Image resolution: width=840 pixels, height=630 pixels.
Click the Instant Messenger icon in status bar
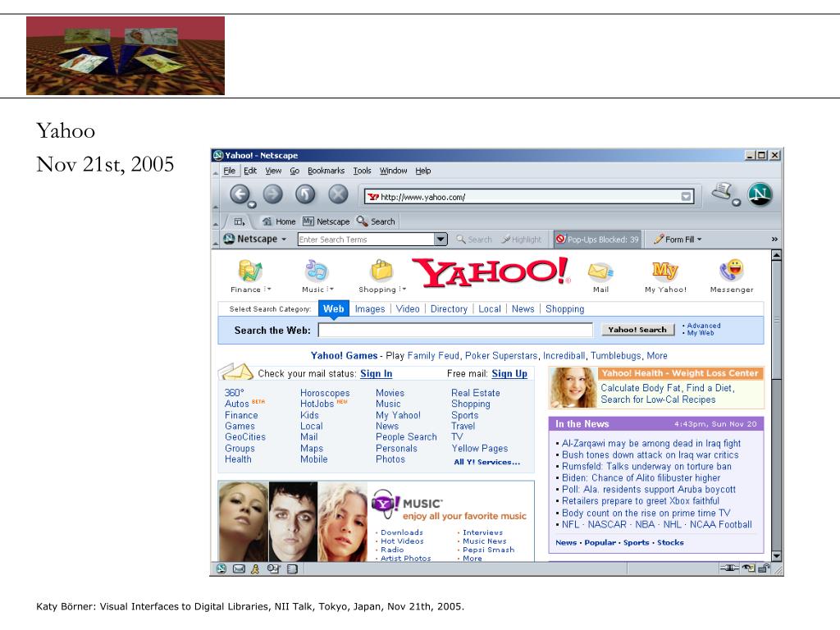click(x=256, y=569)
